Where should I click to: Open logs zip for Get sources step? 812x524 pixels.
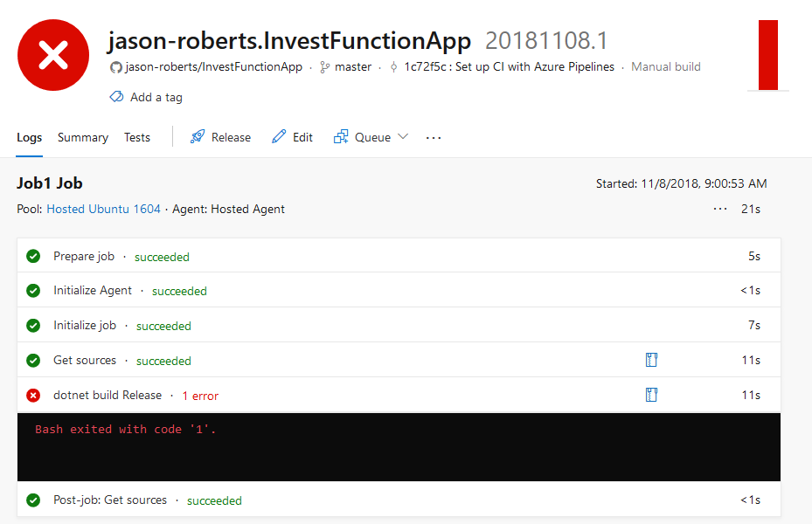point(651,359)
